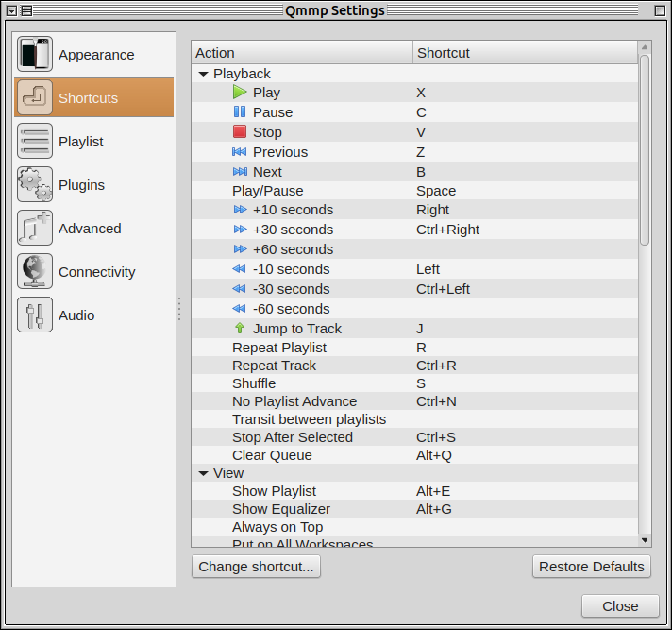This screenshot has height=630, width=672.
Task: Select the Clear Queue row
Action: click(x=414, y=455)
